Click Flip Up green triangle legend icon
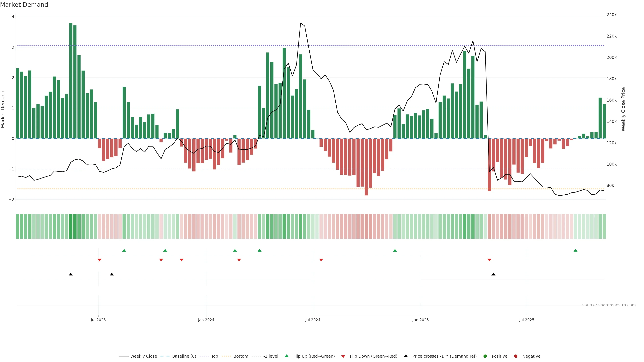 point(287,356)
